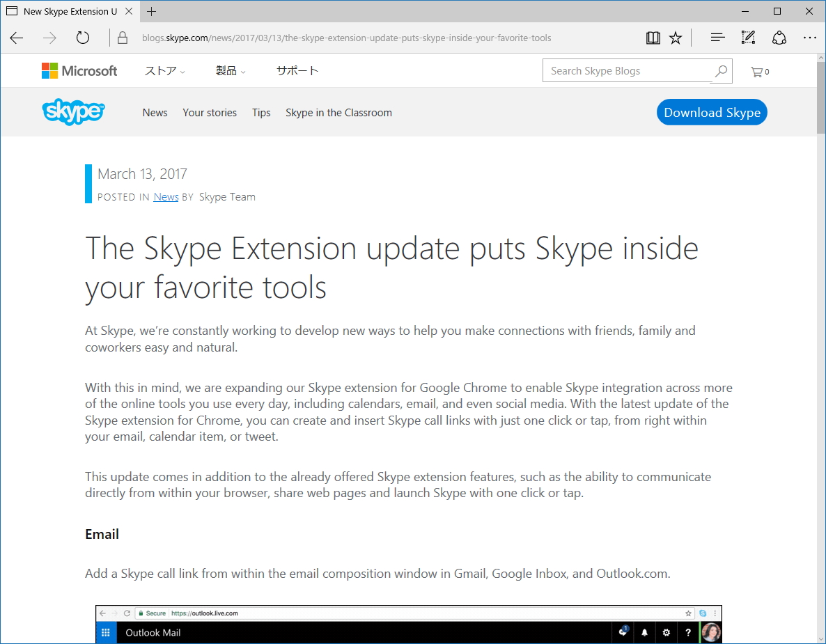View the site security lock indicator
Screen dimensions: 826x644
122,38
